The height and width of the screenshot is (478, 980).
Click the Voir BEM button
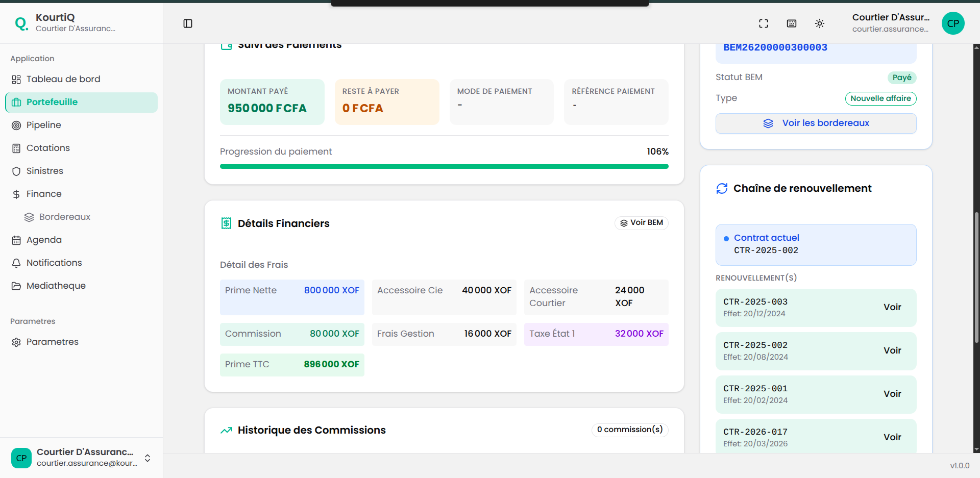pyautogui.click(x=641, y=223)
